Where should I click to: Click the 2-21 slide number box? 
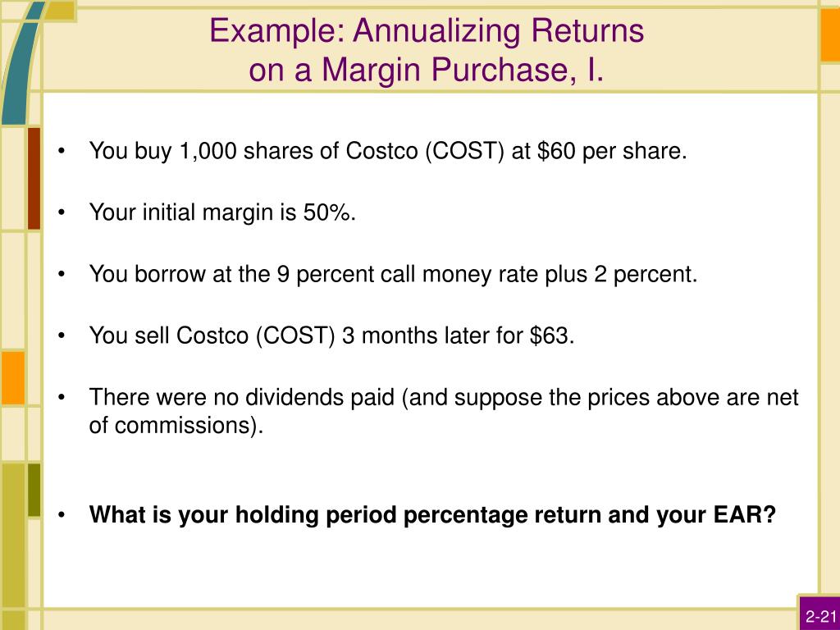[x=819, y=617]
